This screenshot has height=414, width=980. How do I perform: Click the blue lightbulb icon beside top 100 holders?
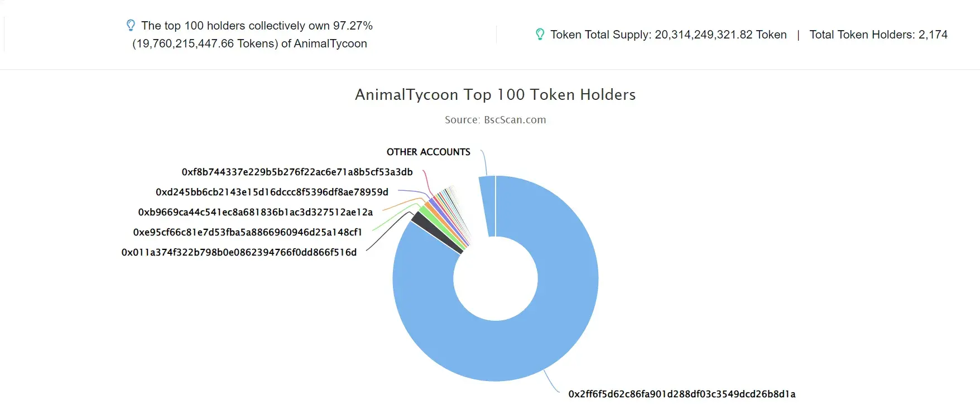(131, 26)
